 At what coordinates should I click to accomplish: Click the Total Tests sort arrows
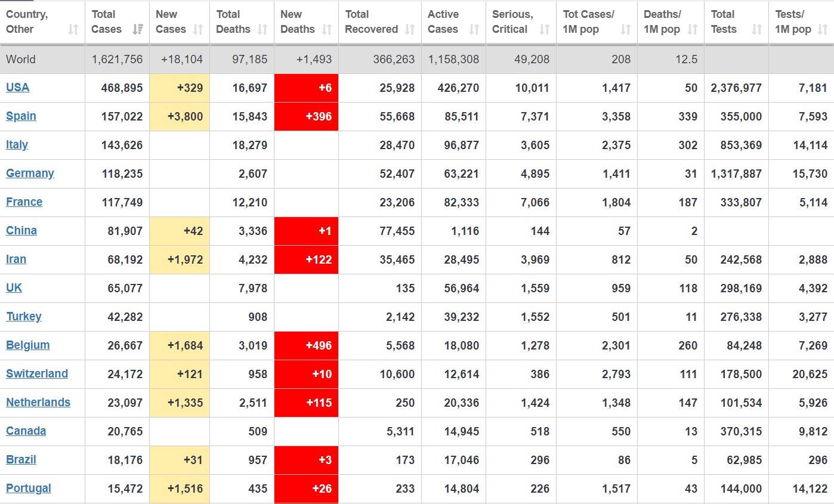point(756,29)
